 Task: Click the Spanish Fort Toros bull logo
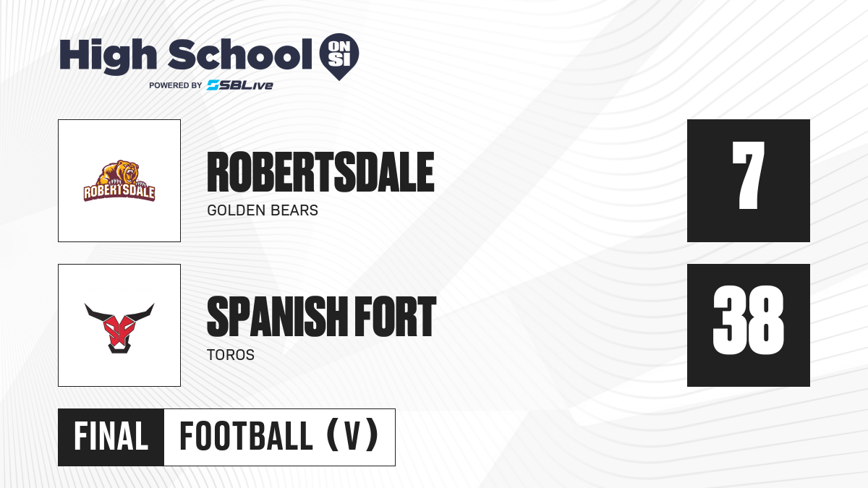point(119,328)
